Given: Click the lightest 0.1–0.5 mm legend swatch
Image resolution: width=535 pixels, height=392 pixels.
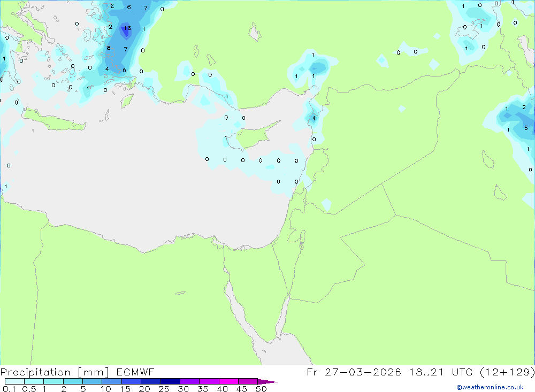Looking at the screenshot, I should (14, 381).
